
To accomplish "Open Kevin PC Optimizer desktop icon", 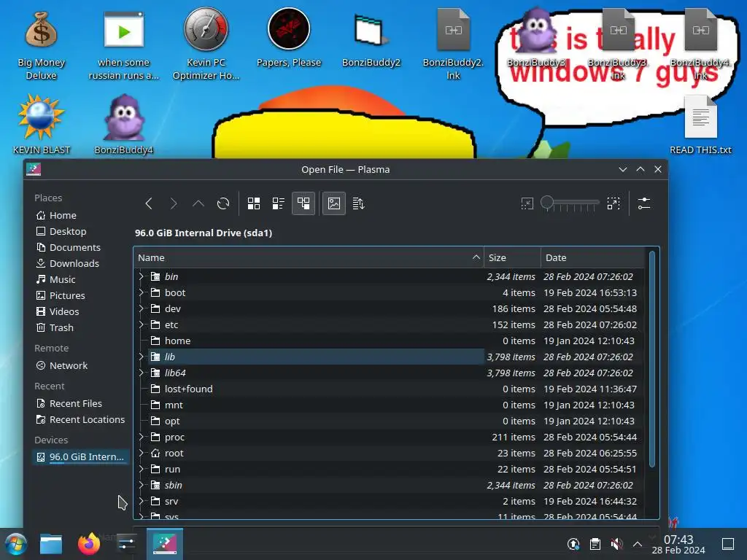I will 206,44.
